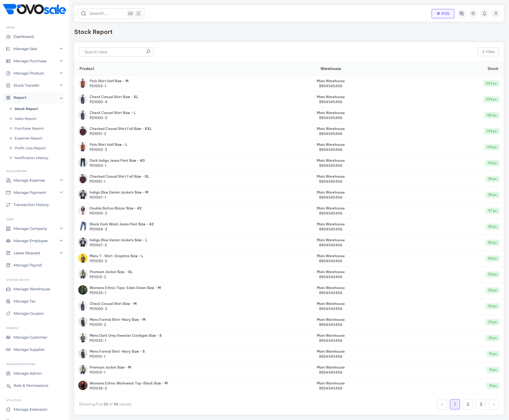
Task: Click the Manage Payroll icon
Action: [8, 265]
